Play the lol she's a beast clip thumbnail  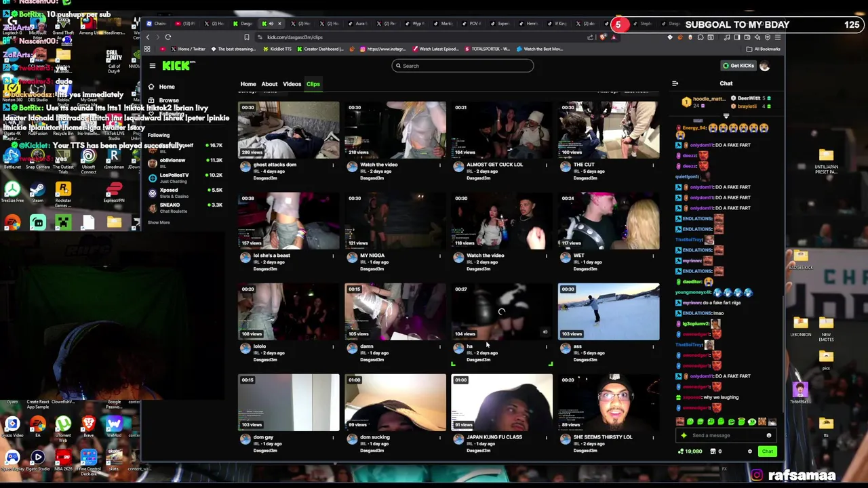click(x=289, y=221)
